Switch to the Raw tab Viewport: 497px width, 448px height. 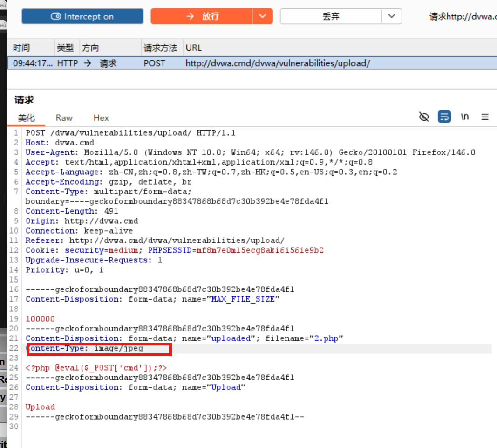[64, 118]
